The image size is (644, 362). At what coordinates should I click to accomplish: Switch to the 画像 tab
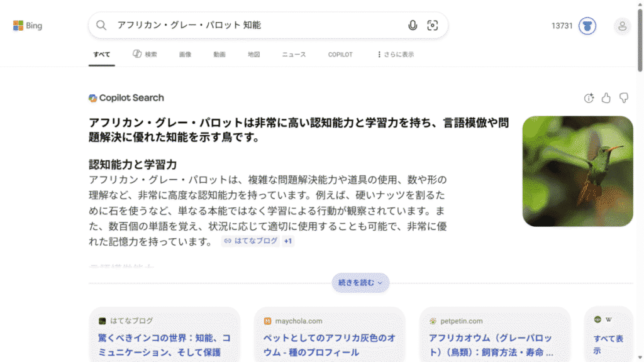(x=185, y=55)
